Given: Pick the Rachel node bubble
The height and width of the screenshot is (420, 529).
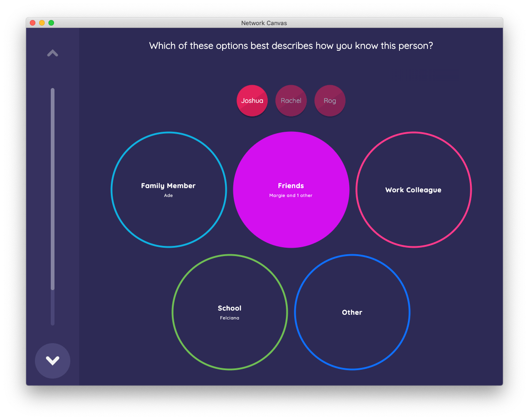Looking at the screenshot, I should pos(291,101).
